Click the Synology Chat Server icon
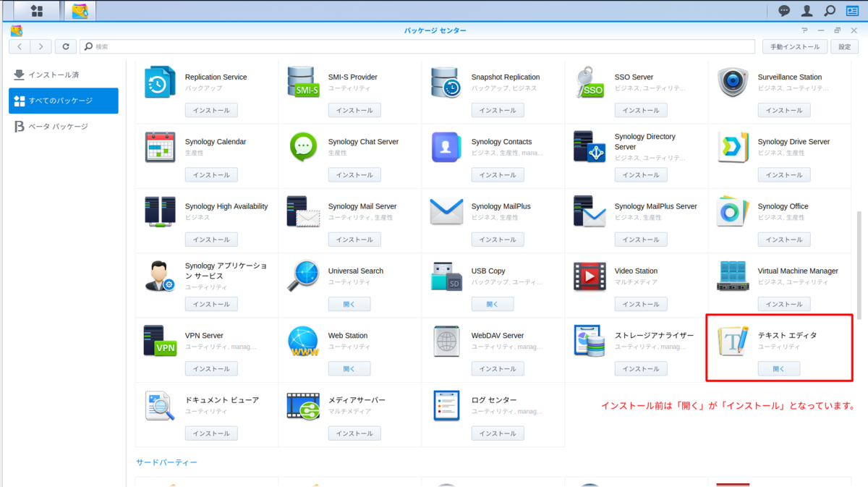Screen dimensions: 868x487 [x=303, y=147]
